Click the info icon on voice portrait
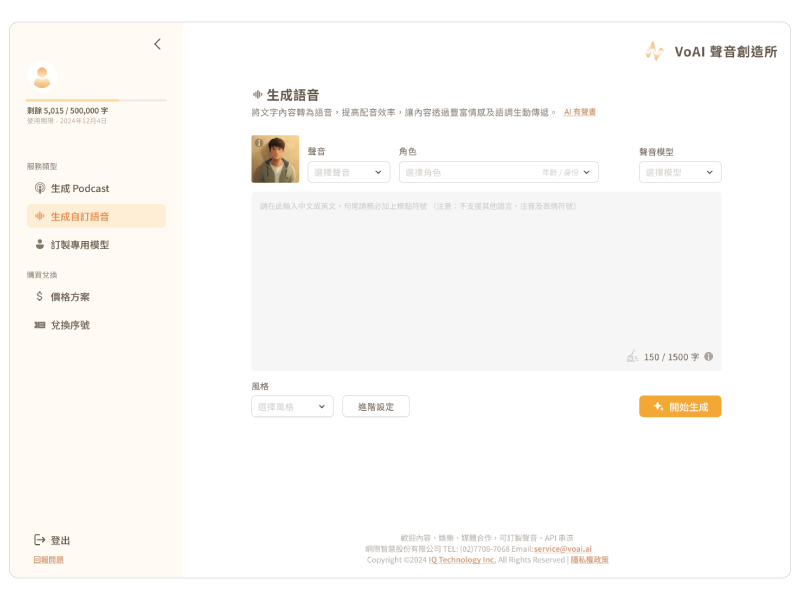The image size is (800, 600). [259, 143]
